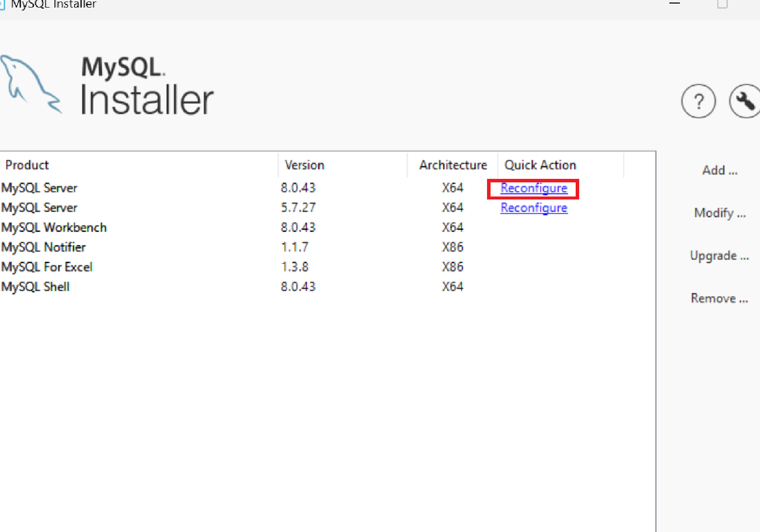Viewport: 760px width, 532px height.
Task: Click the Quick Action column header
Action: pos(561,165)
